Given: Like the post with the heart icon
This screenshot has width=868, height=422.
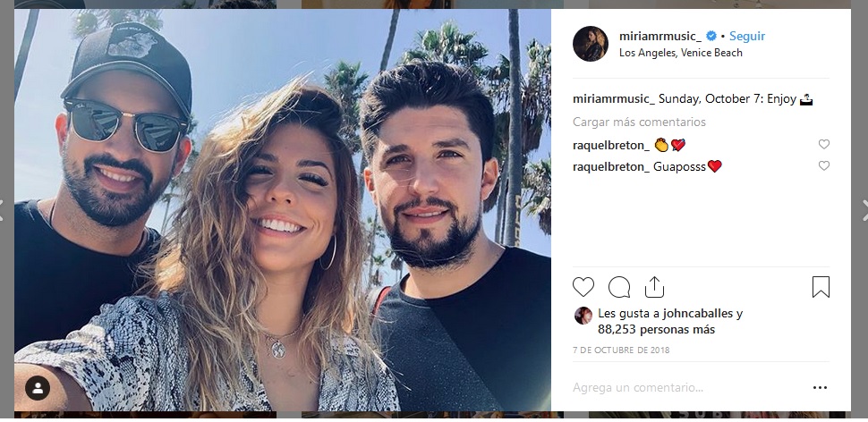Looking at the screenshot, I should pos(583,288).
